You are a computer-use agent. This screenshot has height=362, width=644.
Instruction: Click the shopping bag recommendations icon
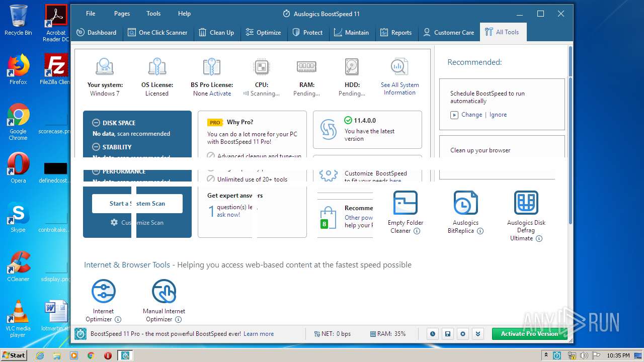(328, 218)
